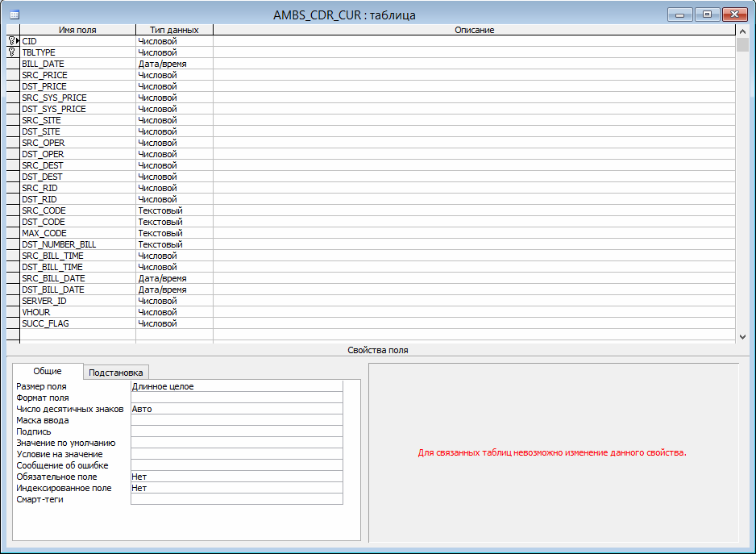This screenshot has height=554, width=756.
Task: Maximize the AMBS_CDR_CUR table window
Action: click(x=708, y=15)
